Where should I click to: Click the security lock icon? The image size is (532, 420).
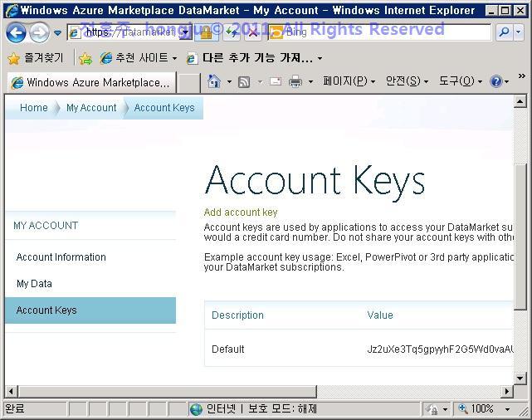pos(207,32)
